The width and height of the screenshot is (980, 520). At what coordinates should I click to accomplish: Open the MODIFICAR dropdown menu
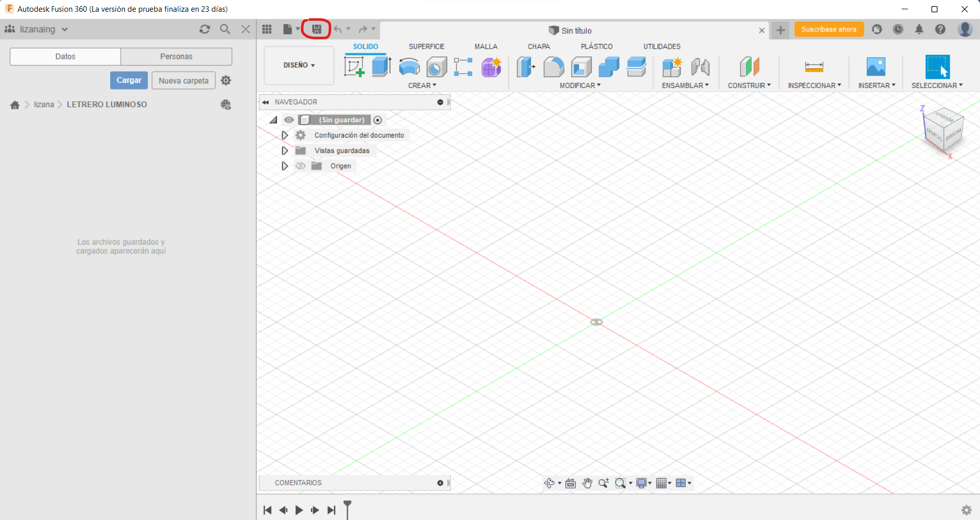580,85
